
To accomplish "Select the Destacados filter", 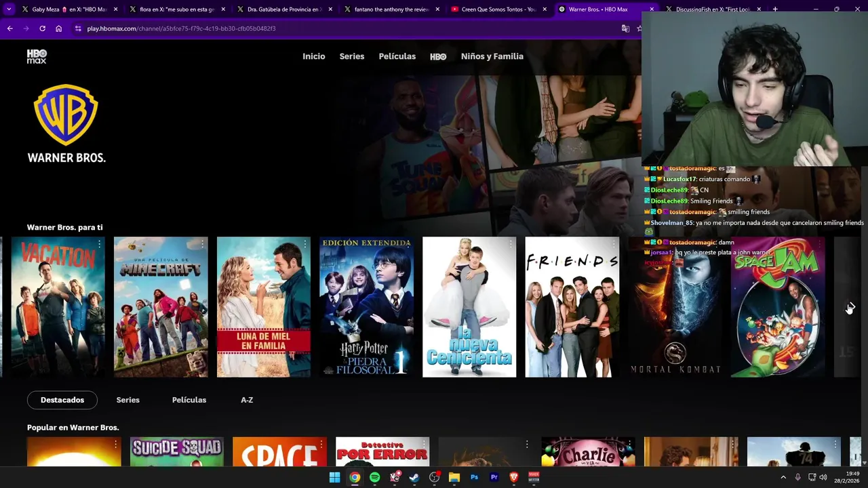I will click(62, 400).
